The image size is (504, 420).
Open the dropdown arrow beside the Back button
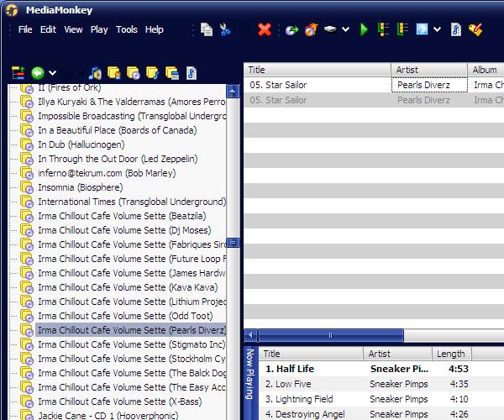click(x=52, y=73)
